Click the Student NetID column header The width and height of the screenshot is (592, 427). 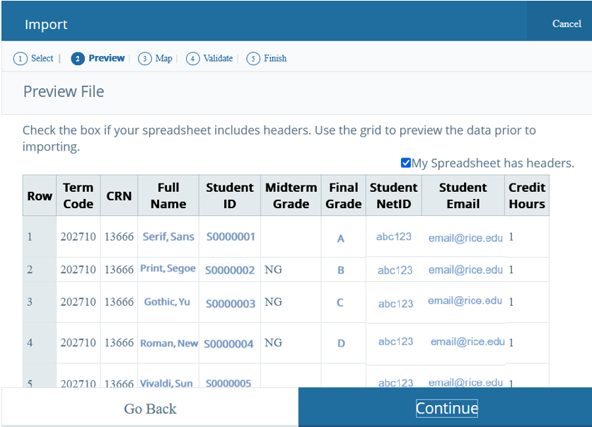point(394,196)
